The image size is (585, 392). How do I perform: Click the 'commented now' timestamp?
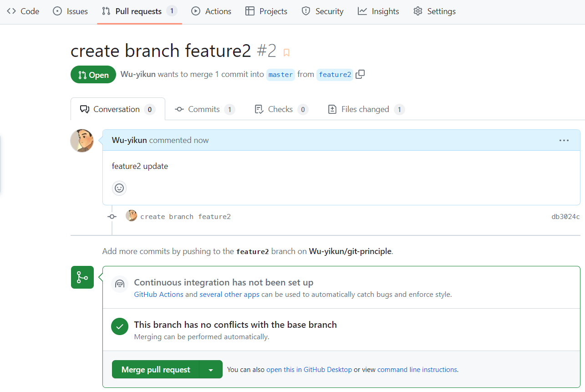click(179, 140)
